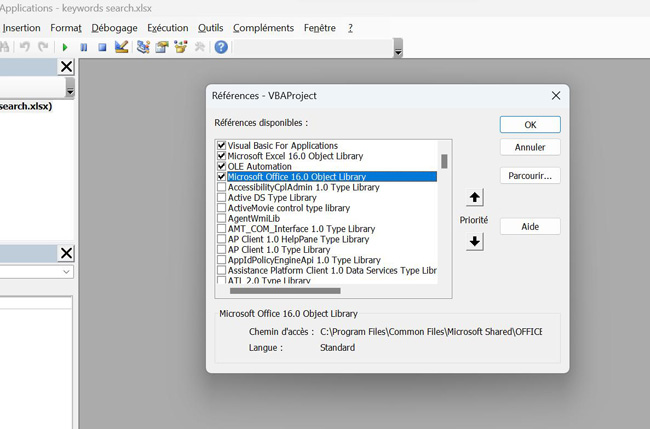Toggle Design Mode icon in toolbar
Viewport: 650px width, 429px height.
click(122, 47)
